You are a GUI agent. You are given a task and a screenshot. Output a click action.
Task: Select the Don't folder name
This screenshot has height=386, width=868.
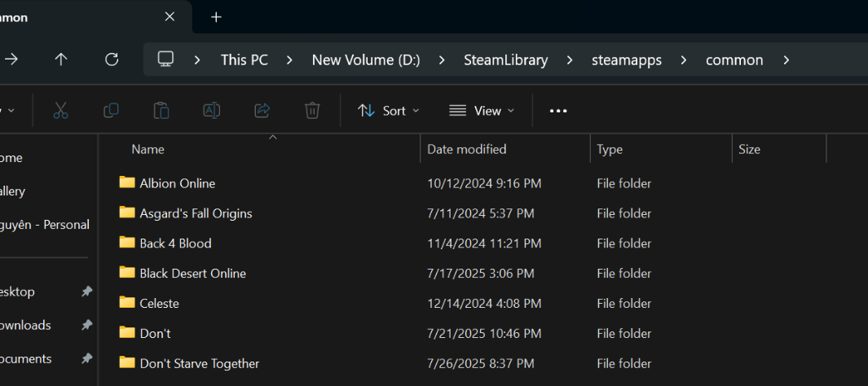point(155,333)
